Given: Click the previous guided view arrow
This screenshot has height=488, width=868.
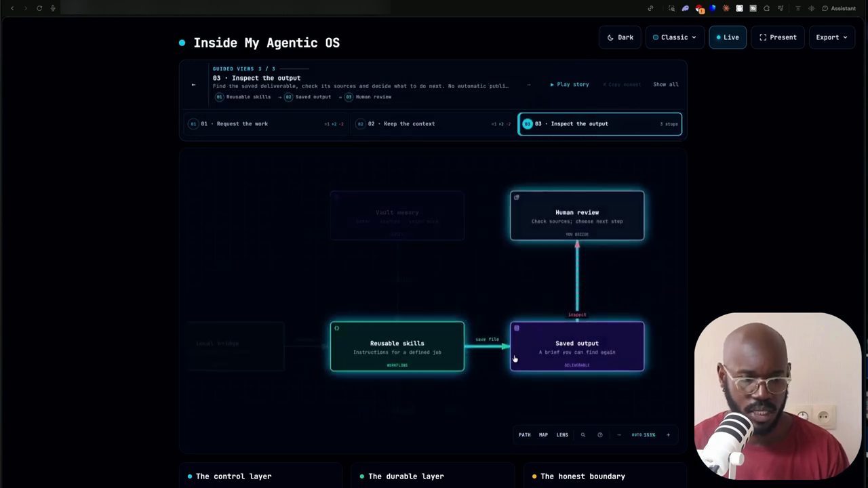Looking at the screenshot, I should pyautogui.click(x=193, y=85).
